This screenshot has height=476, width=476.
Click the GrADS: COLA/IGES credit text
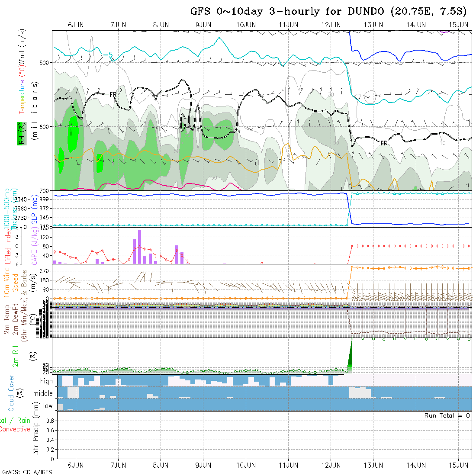point(27,472)
